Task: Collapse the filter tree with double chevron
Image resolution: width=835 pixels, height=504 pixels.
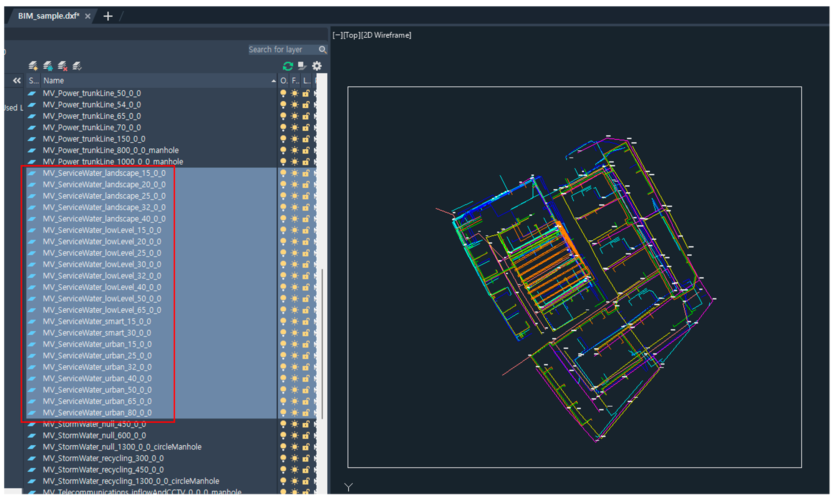Action: [x=17, y=81]
